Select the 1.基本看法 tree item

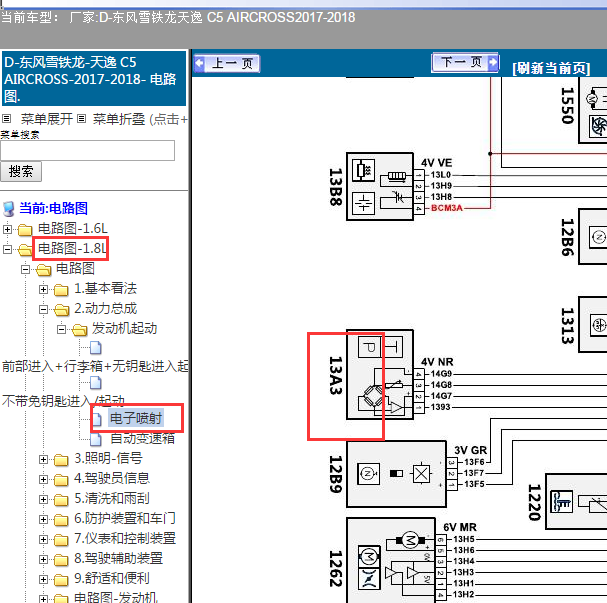coord(105,288)
